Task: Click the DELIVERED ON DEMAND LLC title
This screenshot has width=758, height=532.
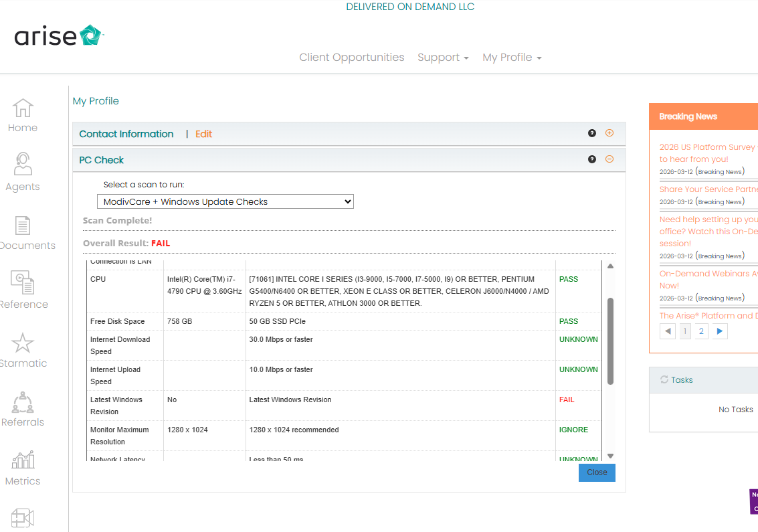Action: [x=410, y=7]
